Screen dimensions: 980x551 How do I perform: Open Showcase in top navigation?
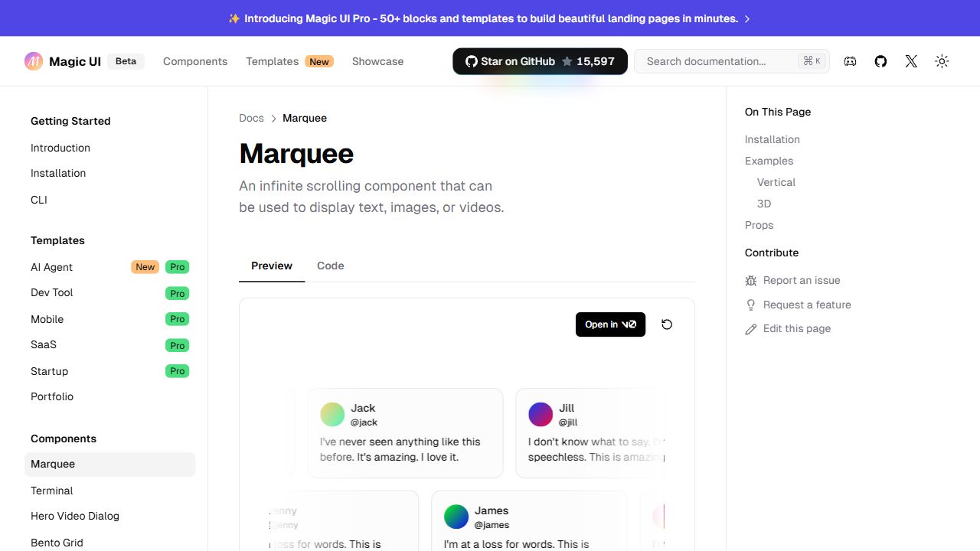[x=377, y=61]
